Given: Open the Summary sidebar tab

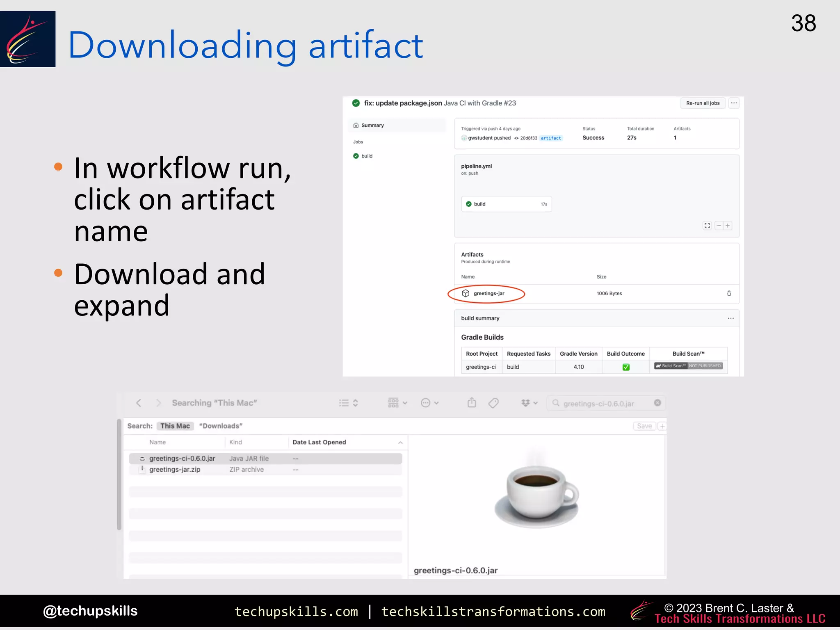Looking at the screenshot, I should point(372,126).
